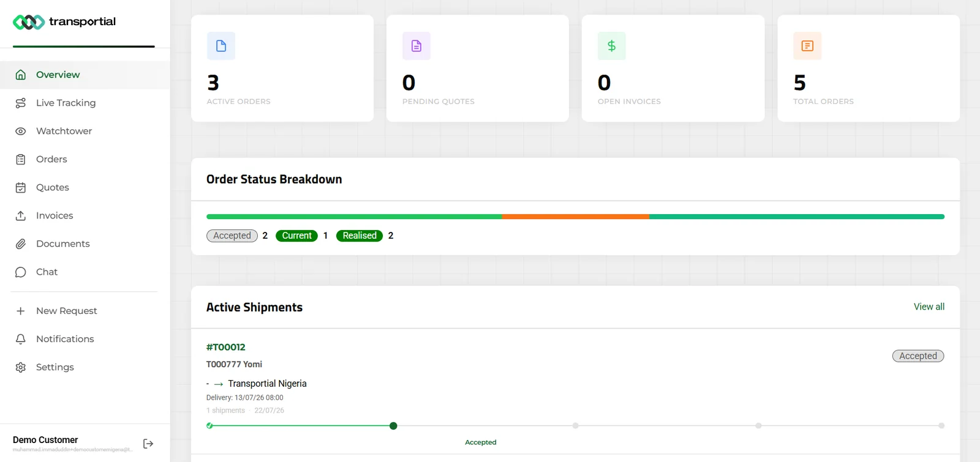Click the logout icon beside Demo Customer
The image size is (980, 462).
(148, 444)
